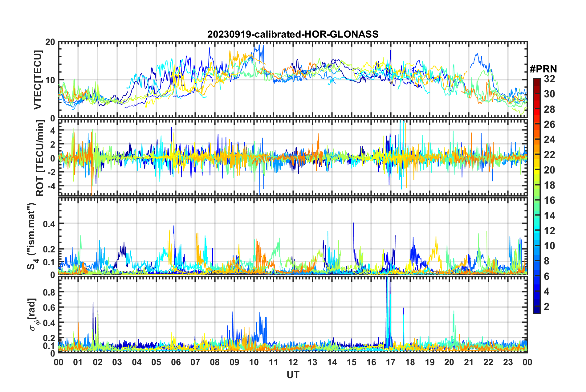Select the "ROT [TECU/min]" y-axis label
This screenshot has width=586, height=392.
coord(40,158)
